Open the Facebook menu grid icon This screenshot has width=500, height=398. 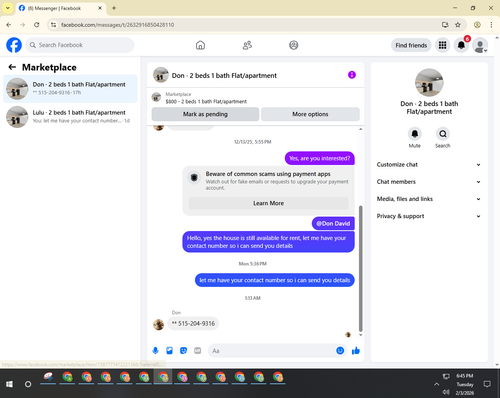coord(442,45)
